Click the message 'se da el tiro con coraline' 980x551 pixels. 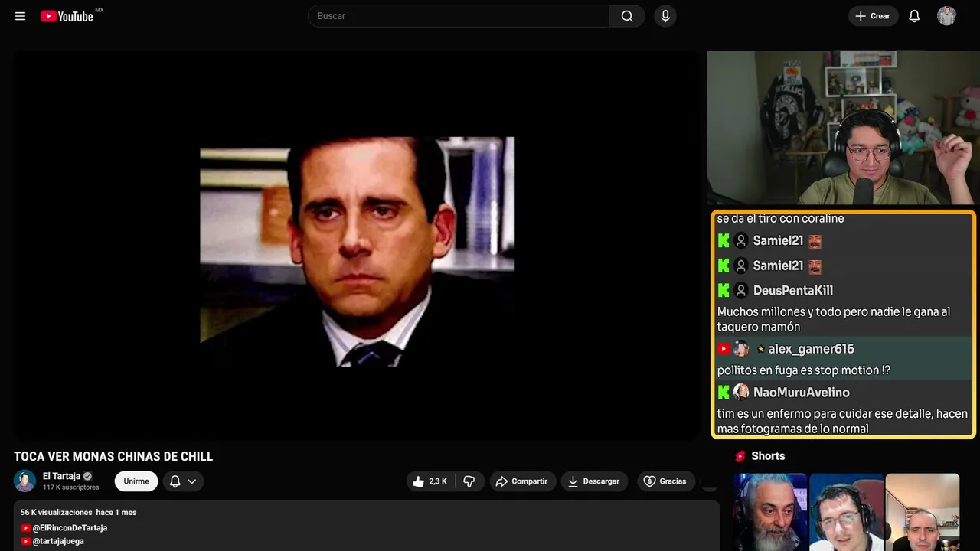coord(780,219)
